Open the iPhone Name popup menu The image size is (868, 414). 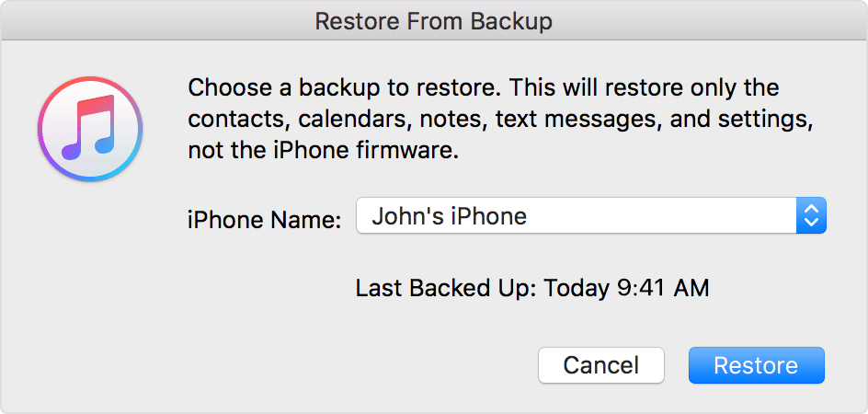[590, 217]
